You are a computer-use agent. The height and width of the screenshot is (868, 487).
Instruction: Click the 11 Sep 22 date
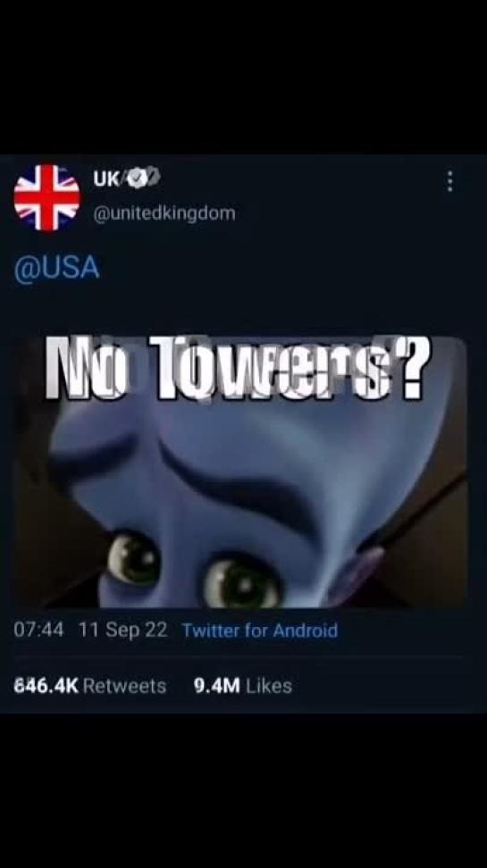(122, 630)
